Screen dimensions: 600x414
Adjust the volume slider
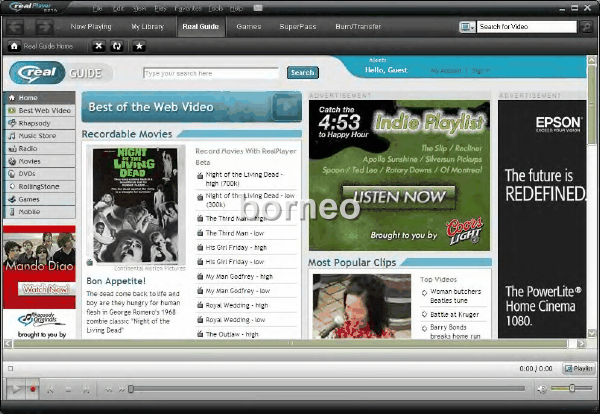click(x=571, y=388)
